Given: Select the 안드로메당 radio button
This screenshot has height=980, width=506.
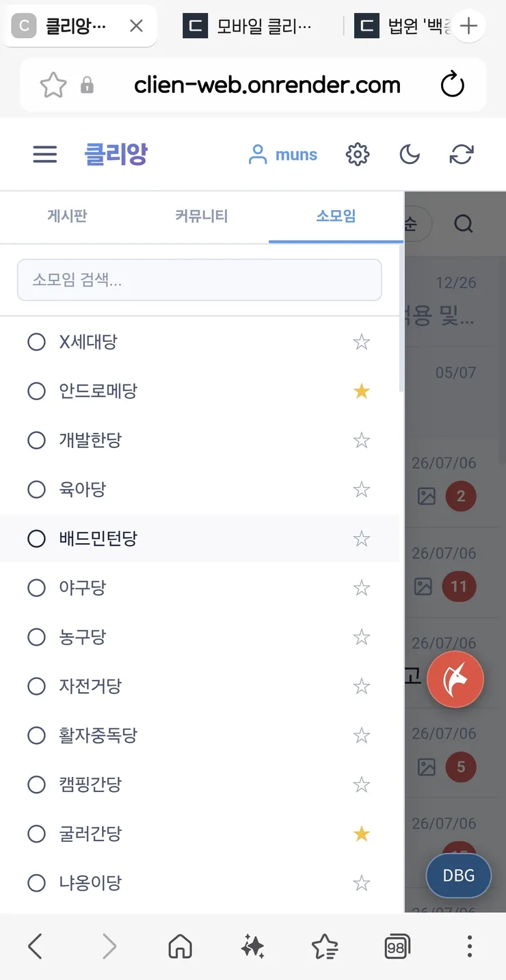Looking at the screenshot, I should 36,391.
